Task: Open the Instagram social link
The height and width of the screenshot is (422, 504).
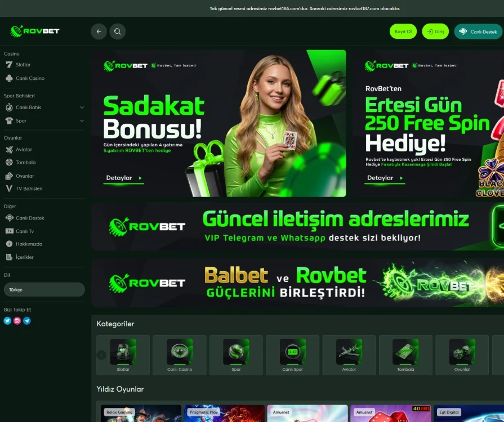Action: pyautogui.click(x=17, y=321)
